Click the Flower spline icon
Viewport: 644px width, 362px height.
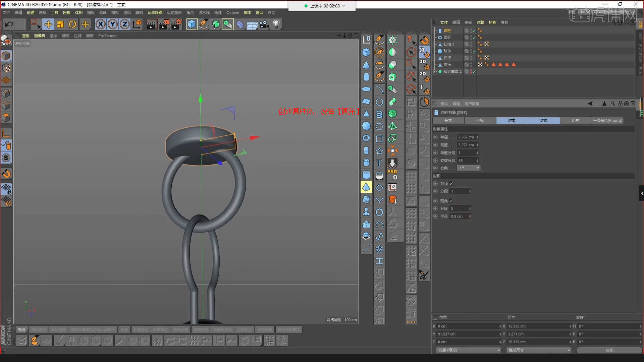click(x=379, y=249)
